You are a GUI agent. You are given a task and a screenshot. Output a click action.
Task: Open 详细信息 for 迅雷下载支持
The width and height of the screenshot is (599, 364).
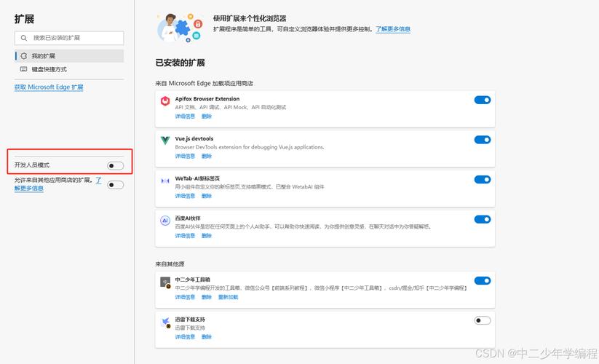pos(185,336)
